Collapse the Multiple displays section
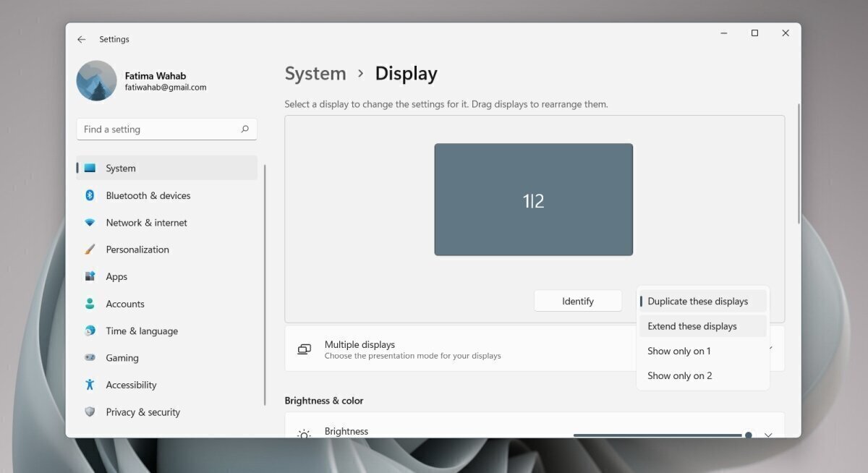This screenshot has width=868, height=473. (x=771, y=349)
